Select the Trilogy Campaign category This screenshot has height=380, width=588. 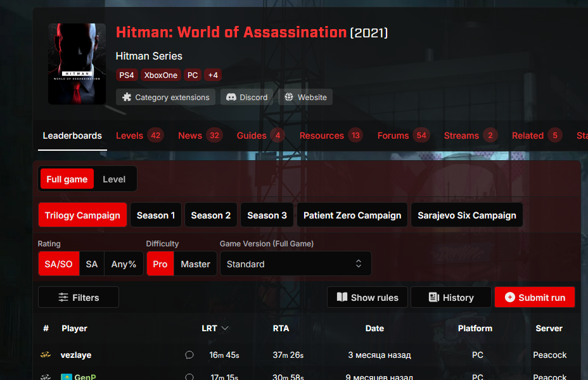[82, 215]
